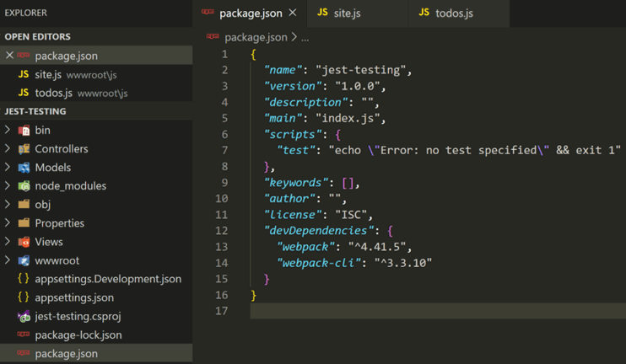
Task: Click the wwwroot folder icon
Action: (x=24, y=260)
